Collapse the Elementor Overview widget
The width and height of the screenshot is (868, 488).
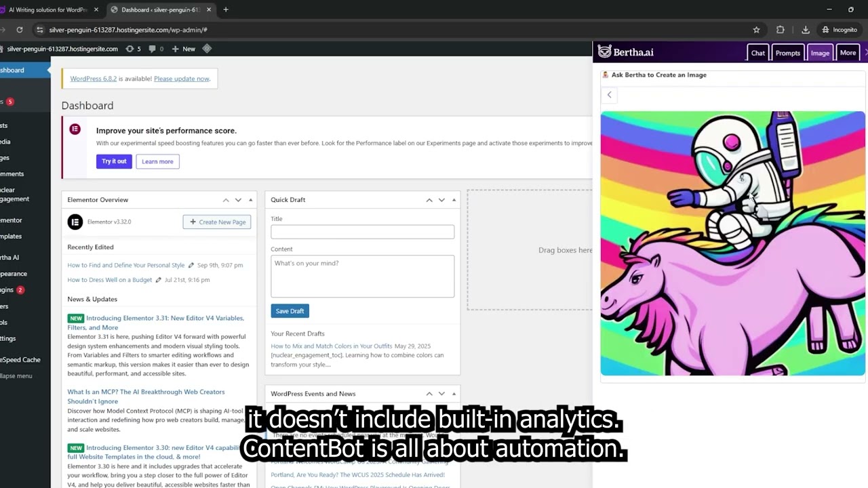point(250,200)
